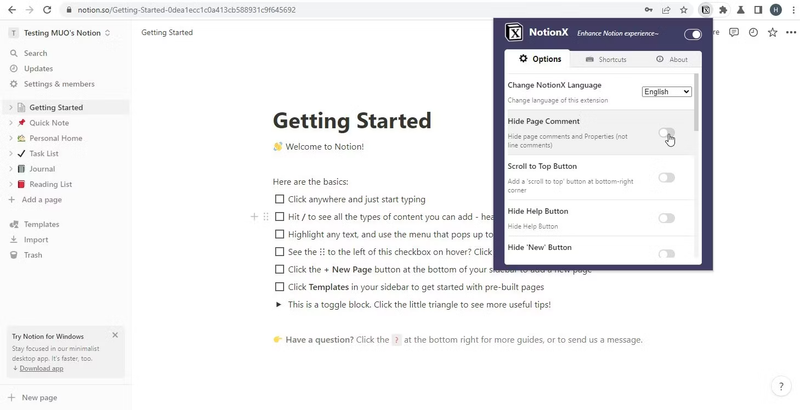The width and height of the screenshot is (800, 410).
Task: Enable the Hide Help Button toggle
Action: (x=666, y=218)
